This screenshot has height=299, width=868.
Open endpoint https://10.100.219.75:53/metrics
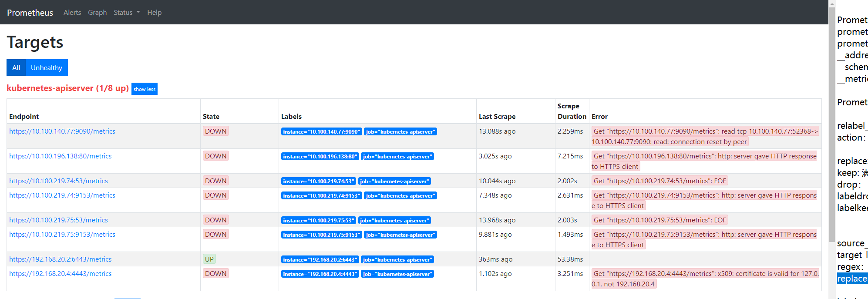click(58, 220)
